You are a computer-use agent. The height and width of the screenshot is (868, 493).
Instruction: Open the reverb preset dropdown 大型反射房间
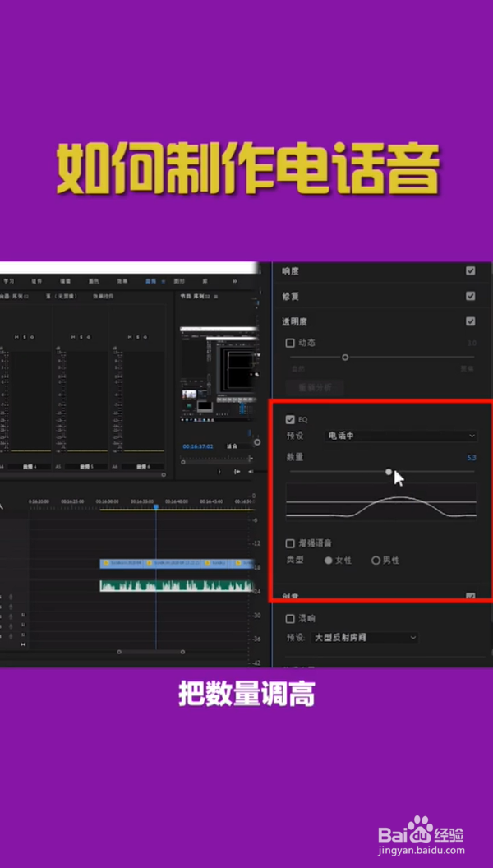point(363,638)
